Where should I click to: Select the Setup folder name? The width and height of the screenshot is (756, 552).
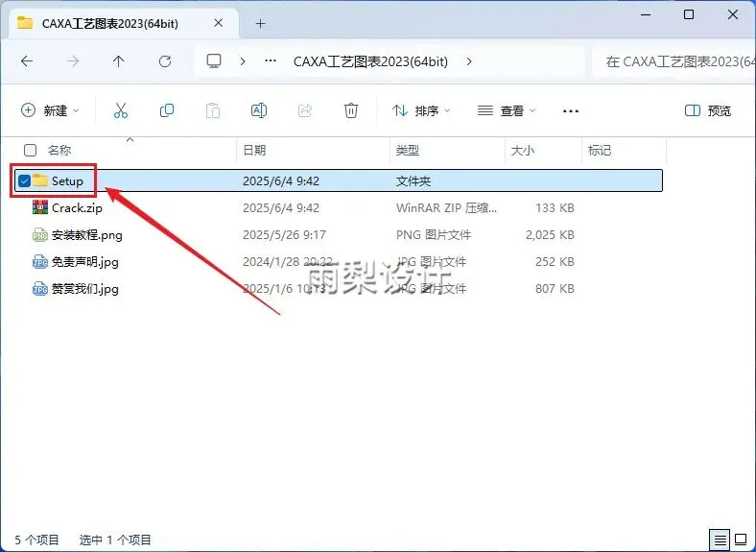tap(67, 180)
